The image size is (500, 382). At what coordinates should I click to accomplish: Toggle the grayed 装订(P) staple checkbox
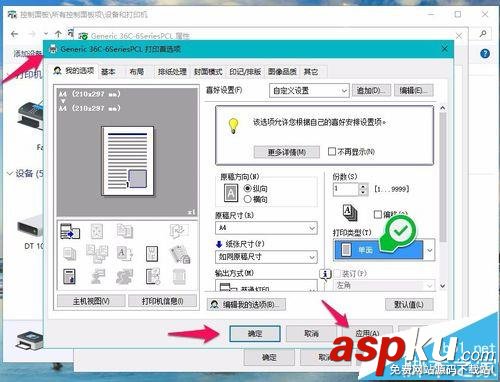click(337, 274)
